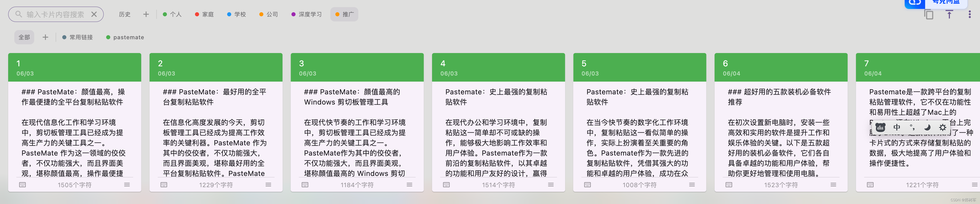
Task: Open the menu icon on the 1008个字符 card
Action: point(692,185)
